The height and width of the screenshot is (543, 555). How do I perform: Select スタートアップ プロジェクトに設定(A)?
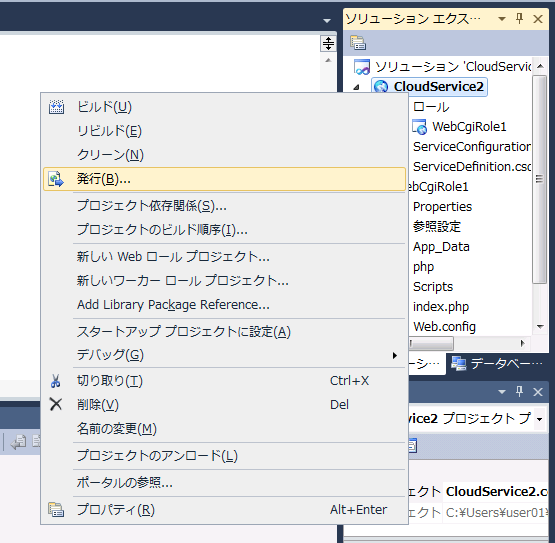[224, 332]
